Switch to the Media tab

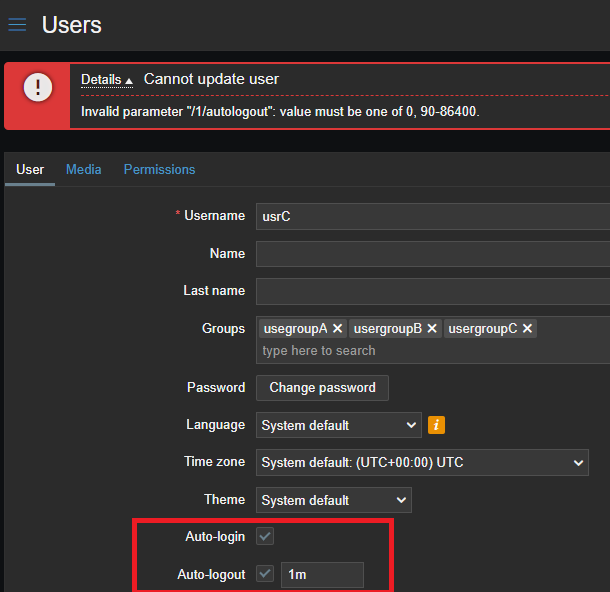83,169
